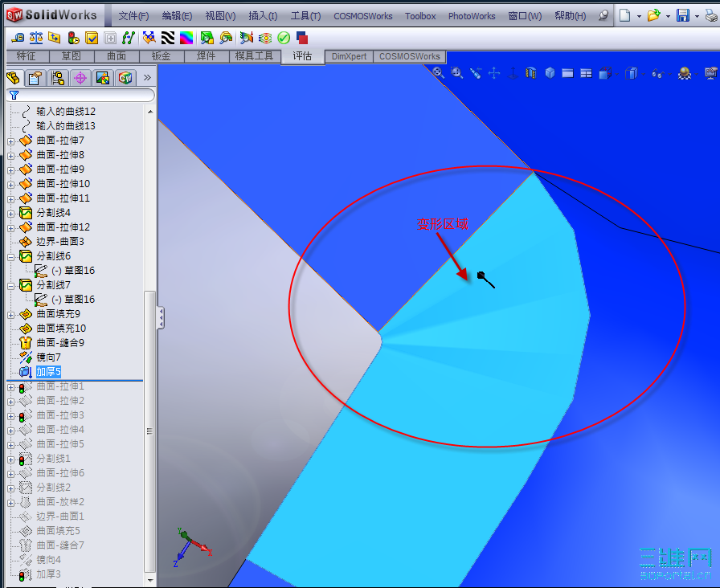Open the PhotoWorks menu
Screen dimensions: 720x588
pyautogui.click(x=472, y=16)
